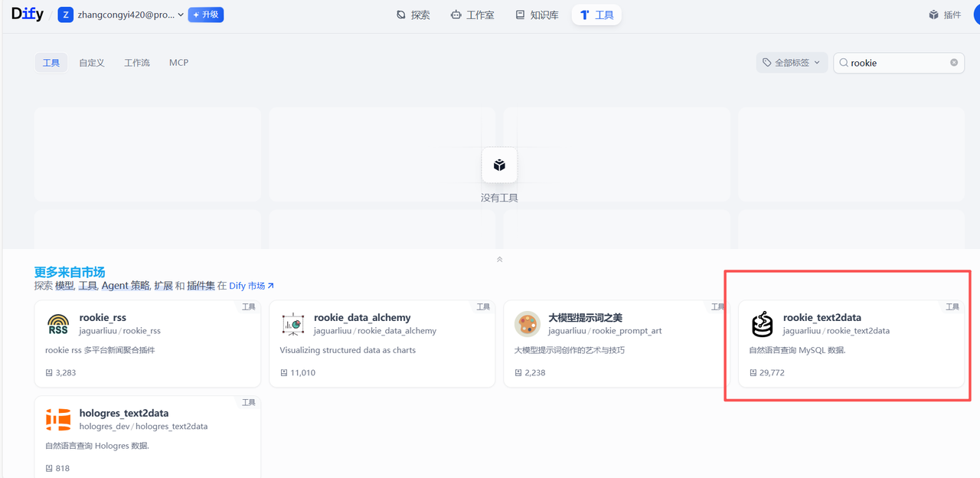The width and height of the screenshot is (980, 478).
Task: Click the empty-state cube icon
Action: [x=499, y=165]
